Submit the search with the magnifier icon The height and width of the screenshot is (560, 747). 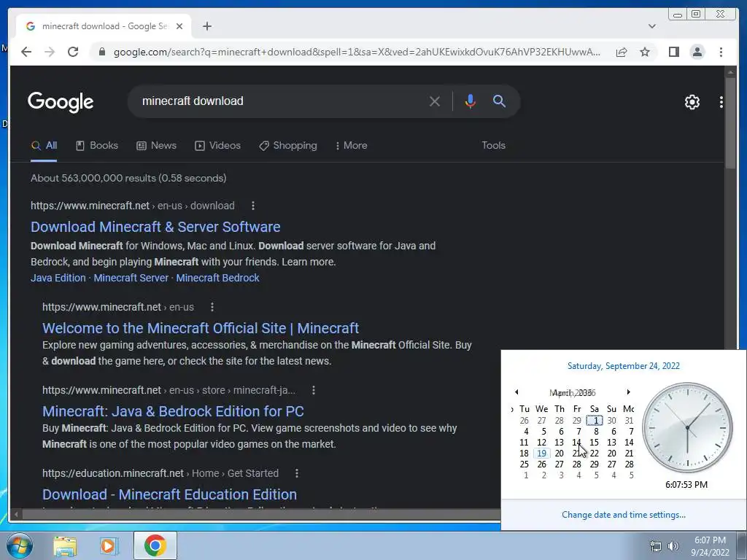click(x=499, y=101)
